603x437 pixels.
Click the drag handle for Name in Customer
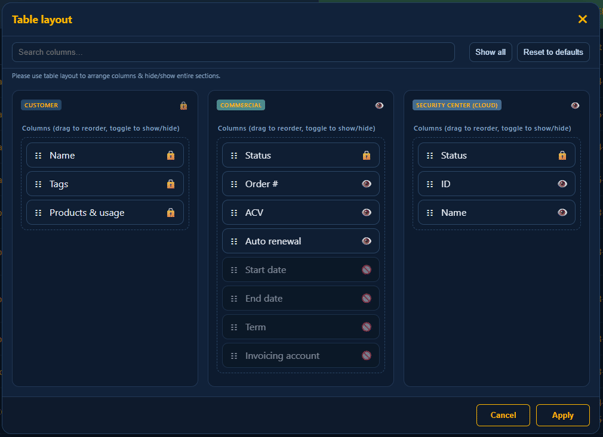click(38, 156)
